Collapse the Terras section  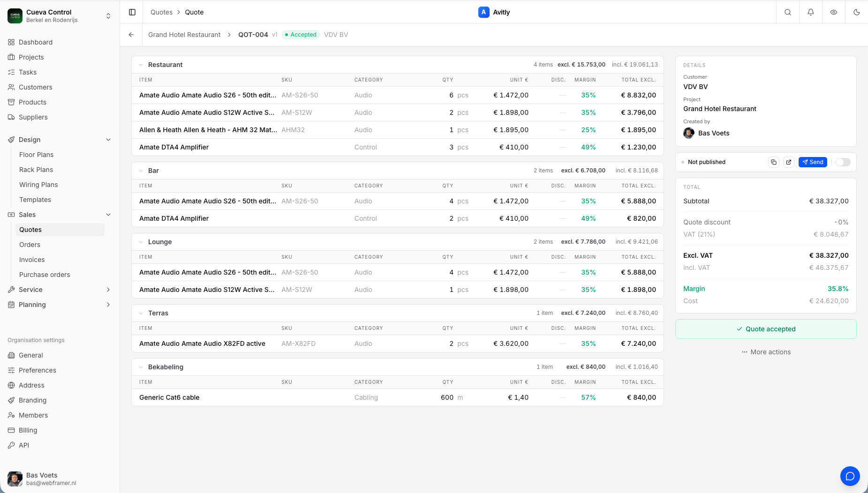141,313
